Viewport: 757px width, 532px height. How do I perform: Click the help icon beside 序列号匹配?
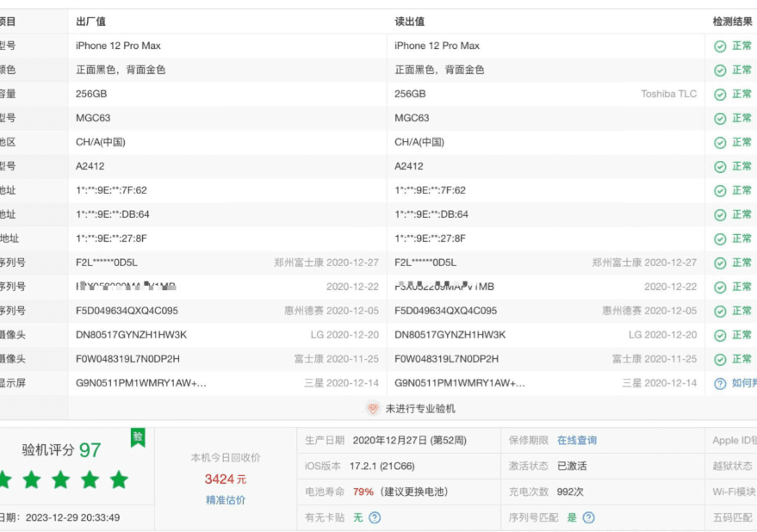tap(588, 517)
